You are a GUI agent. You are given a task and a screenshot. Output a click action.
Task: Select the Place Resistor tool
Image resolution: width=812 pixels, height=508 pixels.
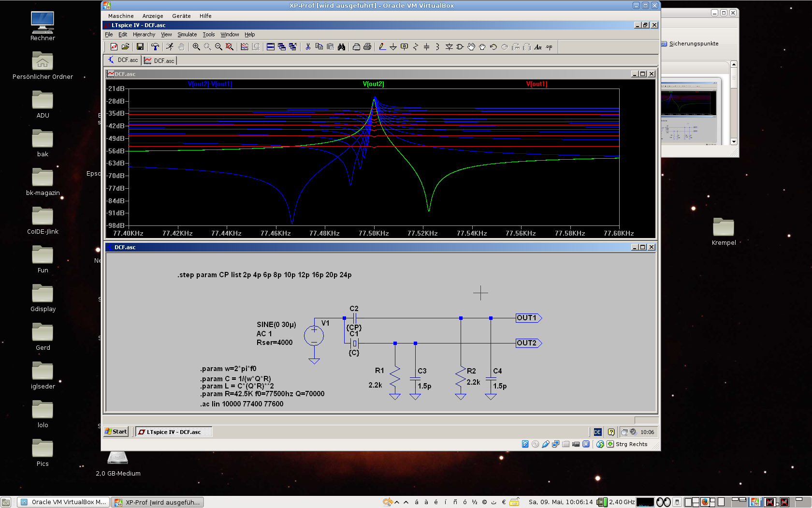(416, 47)
